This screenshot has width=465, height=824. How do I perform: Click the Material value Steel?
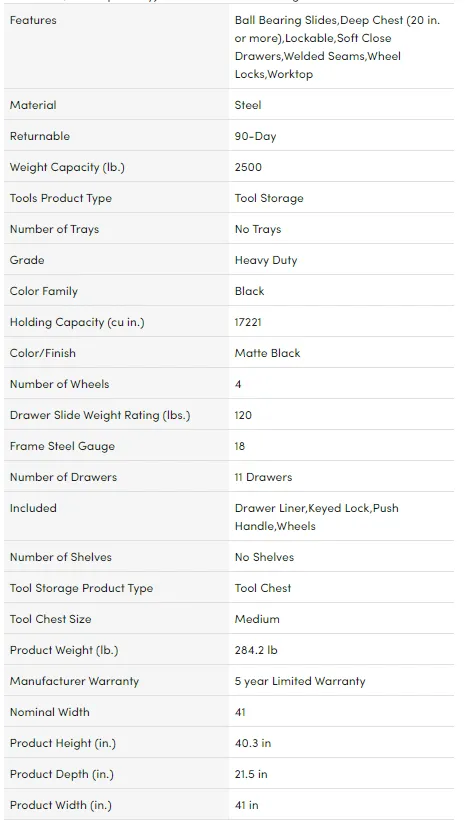point(248,105)
